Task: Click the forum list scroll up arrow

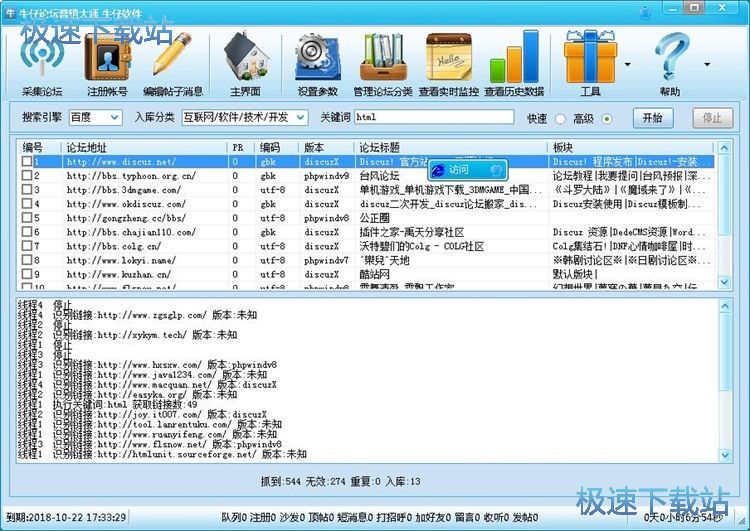Action: 724,148
